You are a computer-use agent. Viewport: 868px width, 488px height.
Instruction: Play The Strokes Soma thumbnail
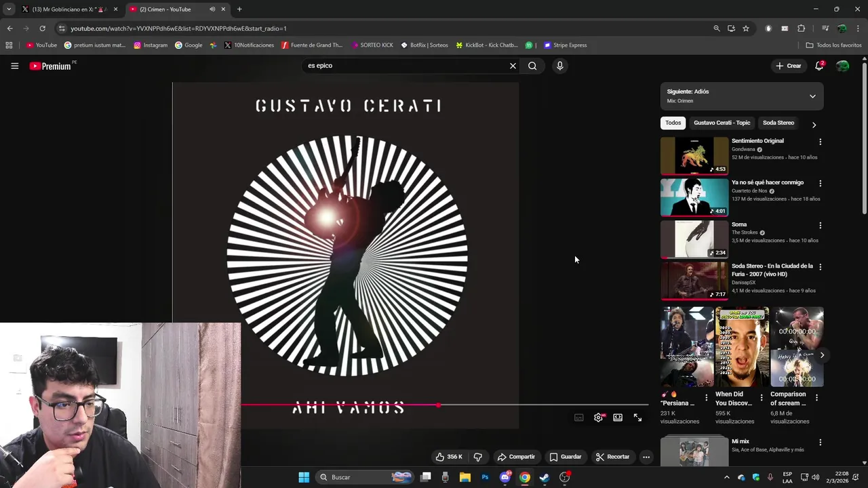click(x=694, y=239)
